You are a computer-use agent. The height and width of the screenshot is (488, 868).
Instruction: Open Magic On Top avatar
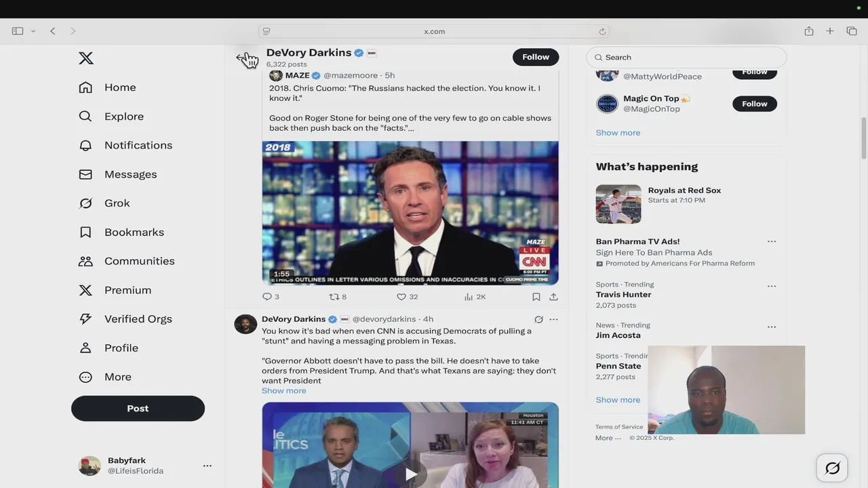[607, 104]
